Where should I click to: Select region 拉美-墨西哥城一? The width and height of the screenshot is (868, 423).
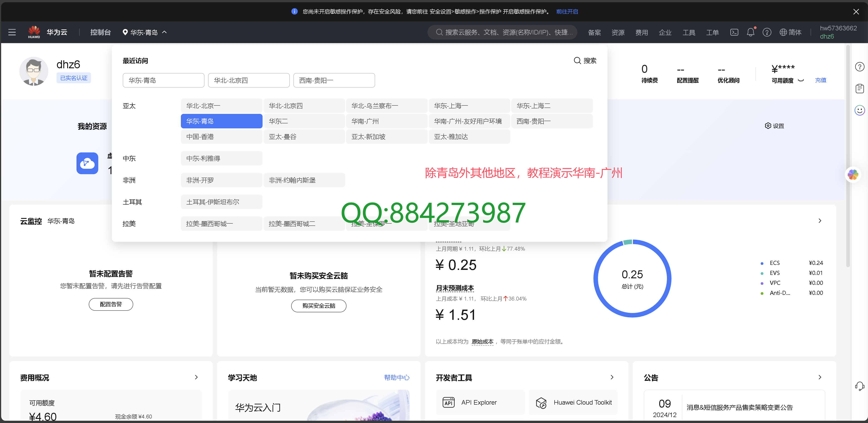(221, 224)
